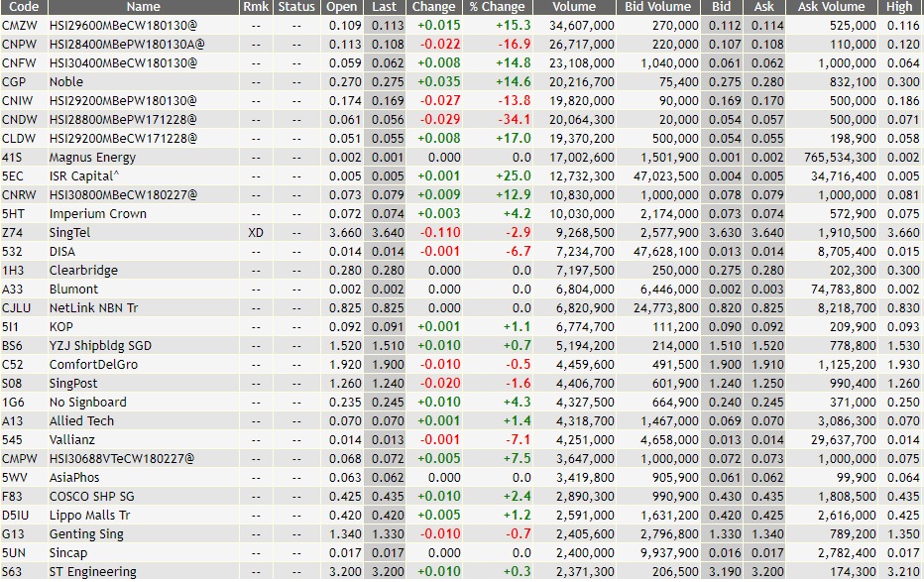
Task: Sort by the Bid Volume column header
Action: (657, 7)
